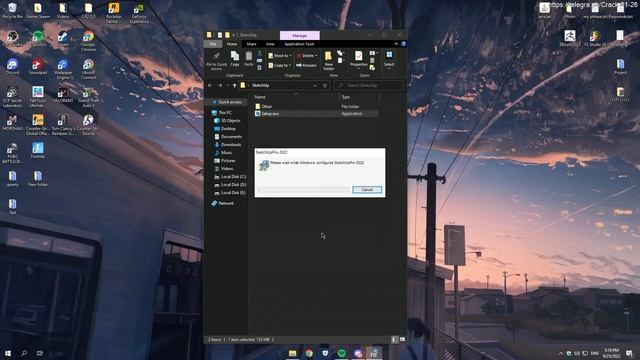640x360 pixels.
Task: Open Local Disk (C:) in navigation pane
Action: (230, 177)
